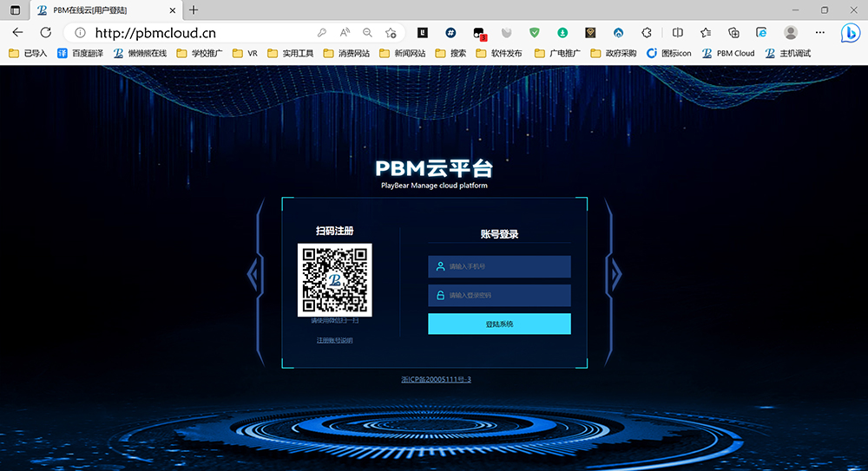This screenshot has width=868, height=471.
Task: Click the Internet Explorer mode icon
Action: tap(762, 33)
